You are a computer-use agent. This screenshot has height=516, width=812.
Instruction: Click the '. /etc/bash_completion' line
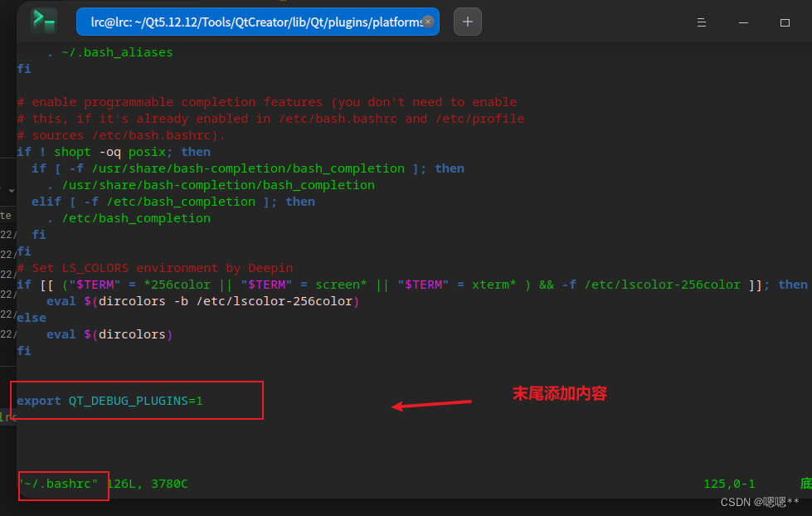pyautogui.click(x=129, y=218)
